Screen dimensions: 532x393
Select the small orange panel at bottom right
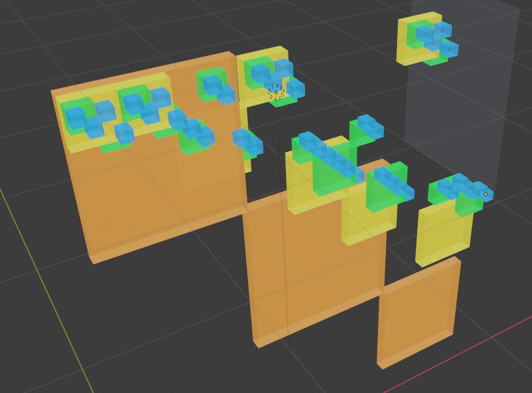point(416,316)
